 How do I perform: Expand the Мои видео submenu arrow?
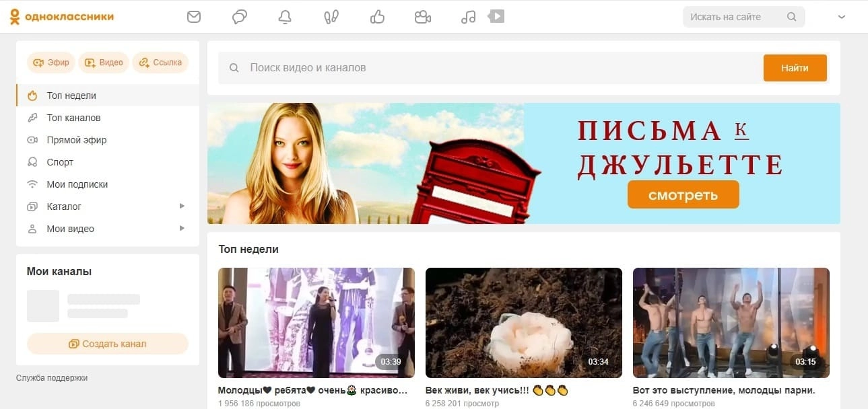(x=182, y=229)
